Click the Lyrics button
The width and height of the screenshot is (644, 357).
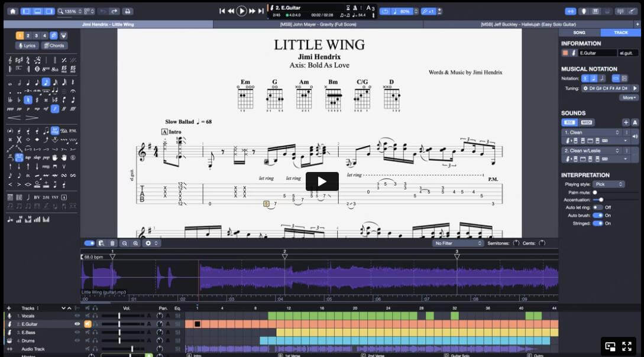[x=27, y=46]
